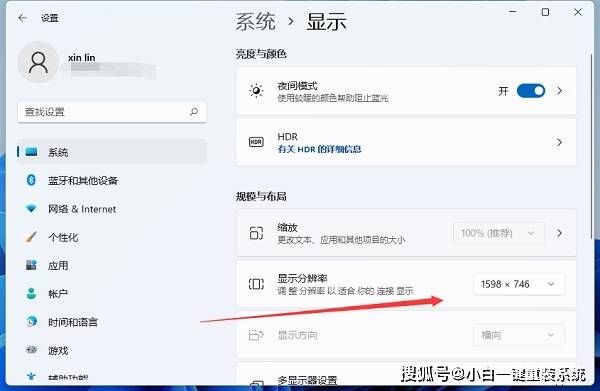Image resolution: width=600 pixels, height=391 pixels.
Task: Select the 系统 monitor icon
Action: click(31, 152)
